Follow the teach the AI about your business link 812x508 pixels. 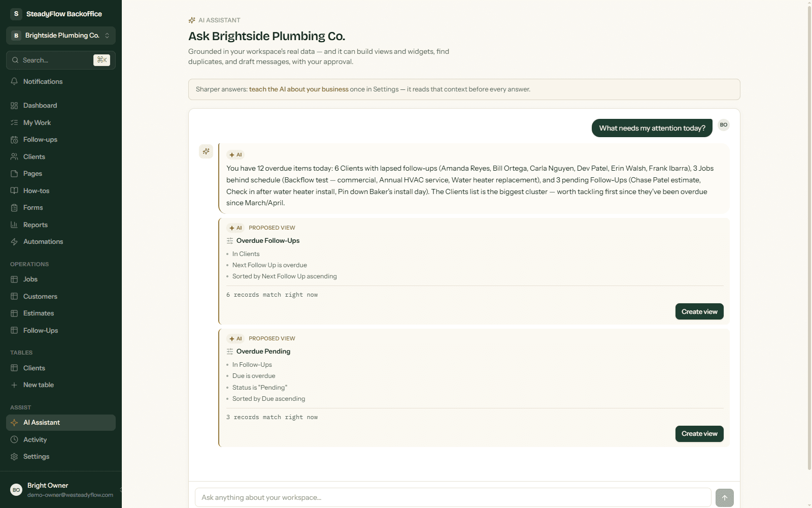pos(298,89)
